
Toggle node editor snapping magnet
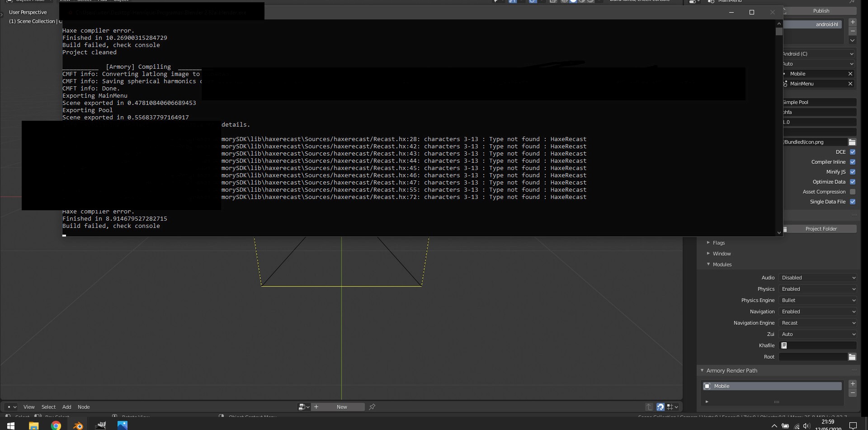pyautogui.click(x=660, y=407)
